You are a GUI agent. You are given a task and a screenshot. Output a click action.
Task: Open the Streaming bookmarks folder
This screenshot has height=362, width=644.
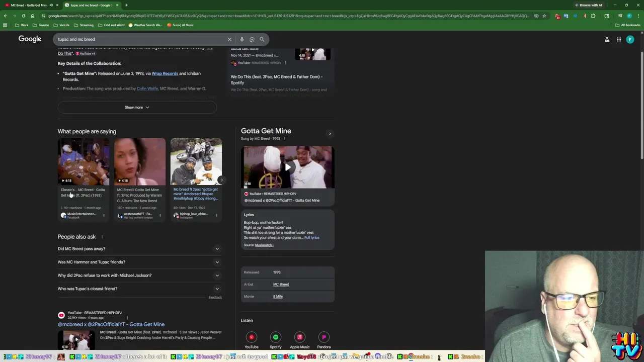click(x=84, y=25)
